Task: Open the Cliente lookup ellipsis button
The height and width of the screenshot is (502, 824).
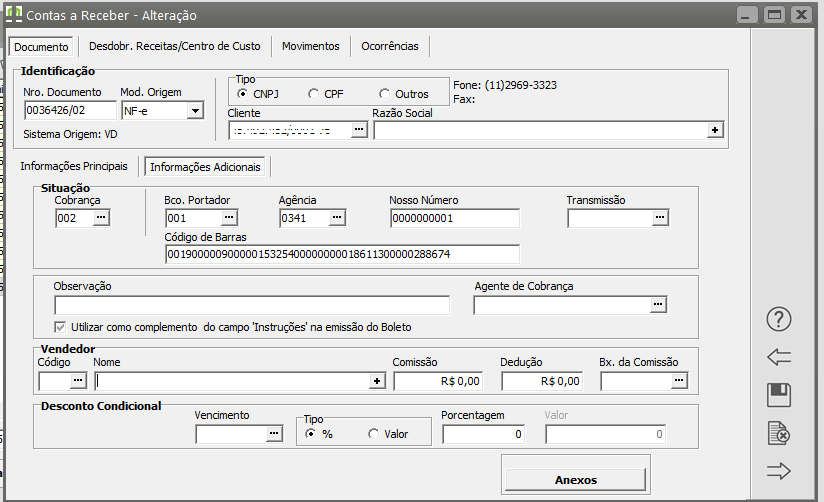Action: click(x=359, y=130)
